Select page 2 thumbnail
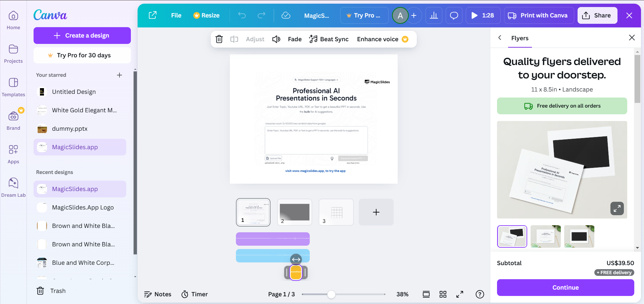 [x=295, y=212]
